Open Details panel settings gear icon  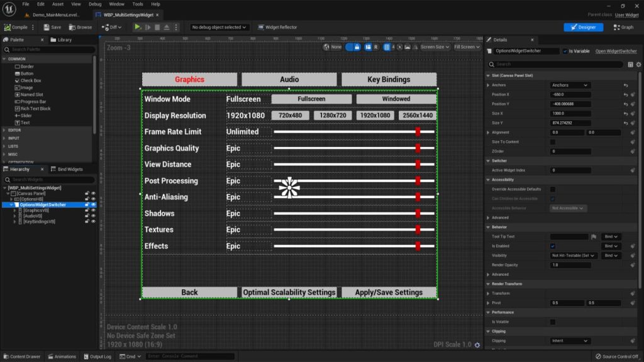click(x=638, y=64)
